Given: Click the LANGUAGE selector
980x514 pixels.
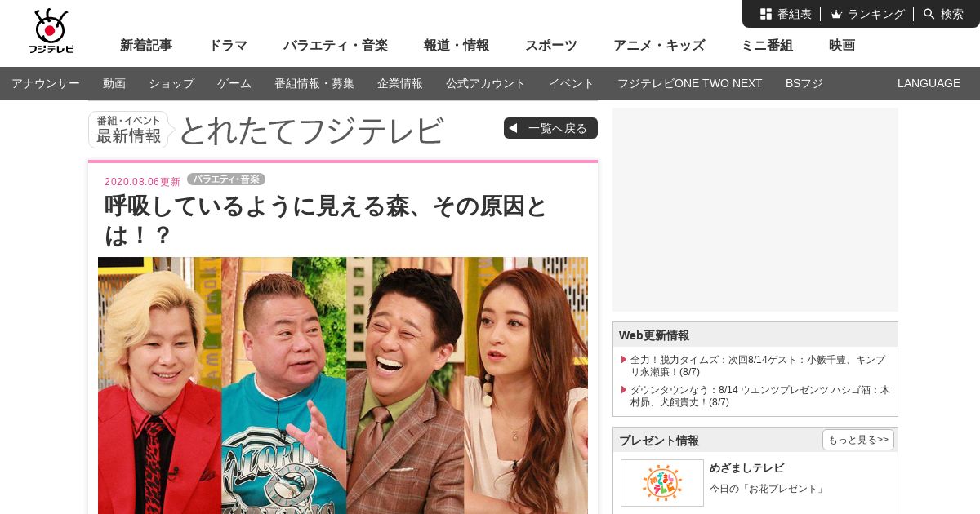Looking at the screenshot, I should [929, 83].
